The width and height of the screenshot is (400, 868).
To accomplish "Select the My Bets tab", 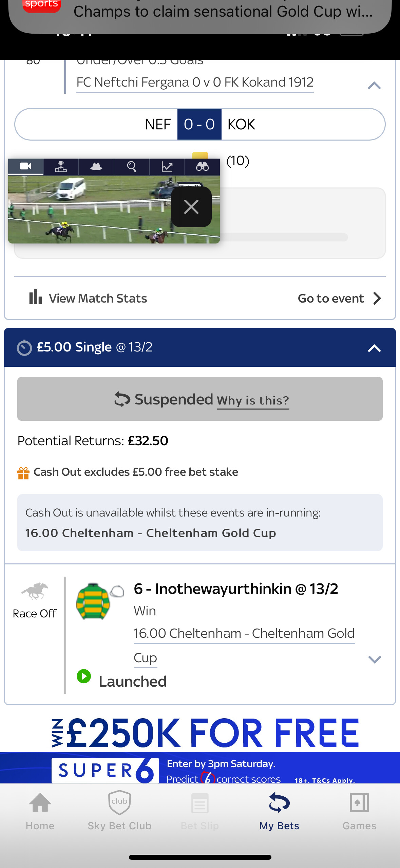I will 279,812.
